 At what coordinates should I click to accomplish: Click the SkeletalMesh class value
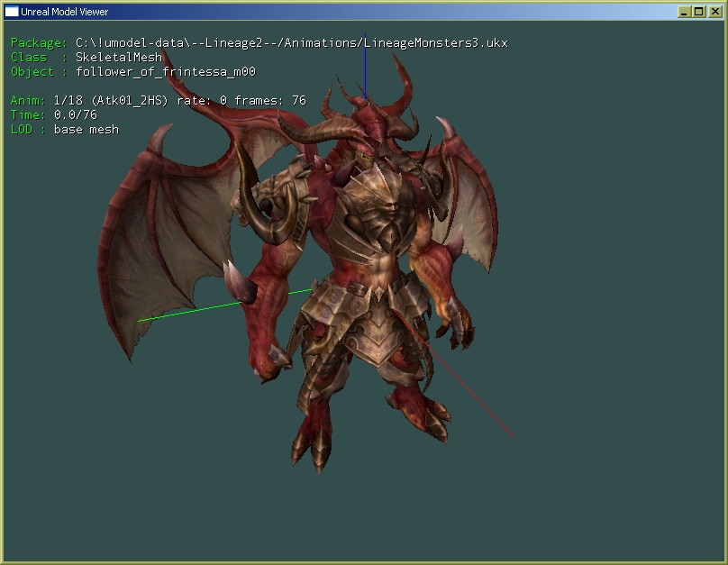pos(119,58)
